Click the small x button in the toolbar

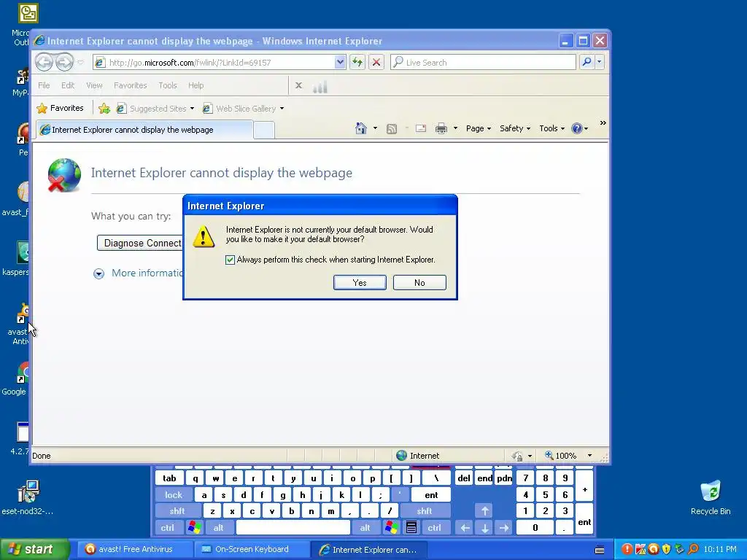[x=298, y=85]
